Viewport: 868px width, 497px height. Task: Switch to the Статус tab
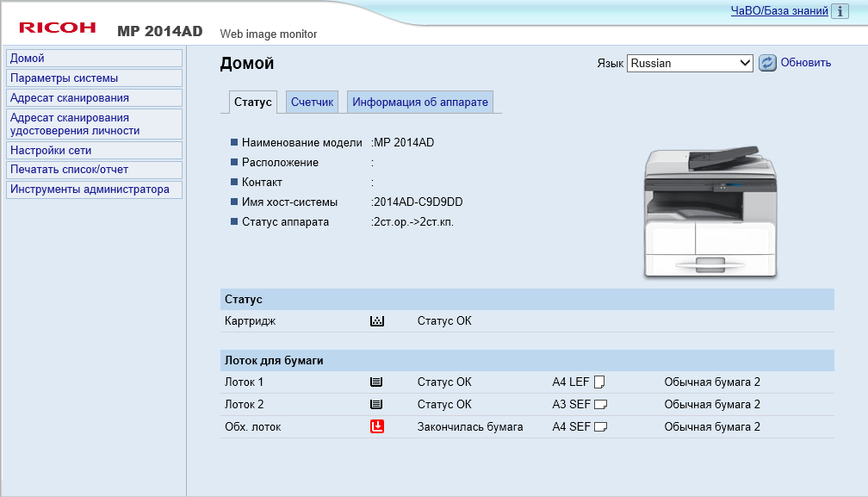tap(252, 102)
